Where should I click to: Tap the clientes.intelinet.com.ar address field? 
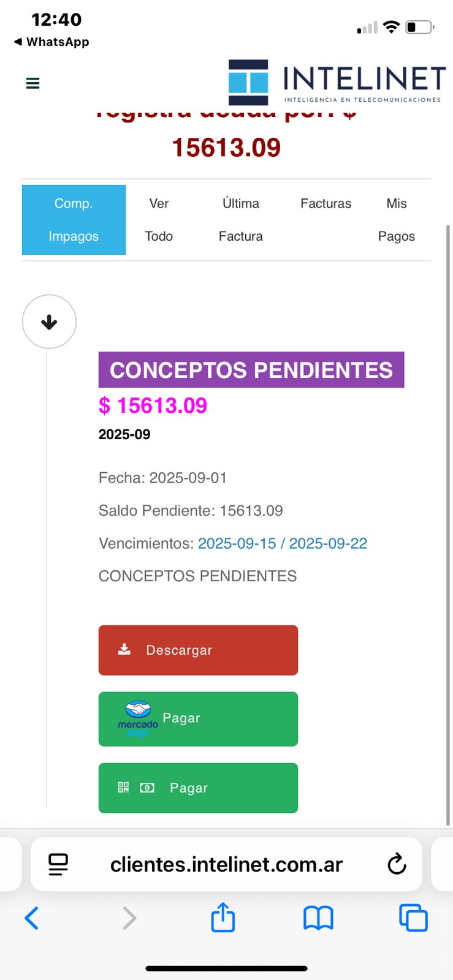point(226,864)
